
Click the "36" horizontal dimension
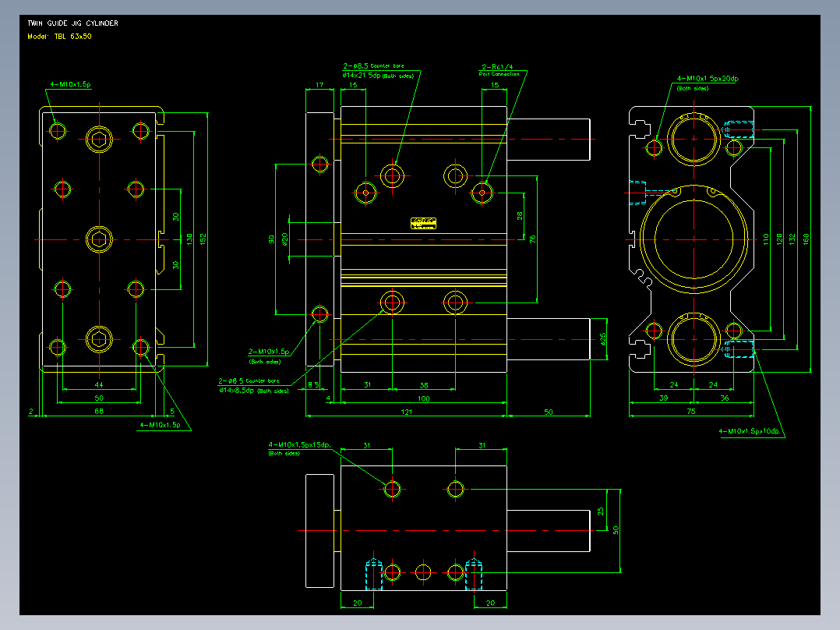pos(725,398)
